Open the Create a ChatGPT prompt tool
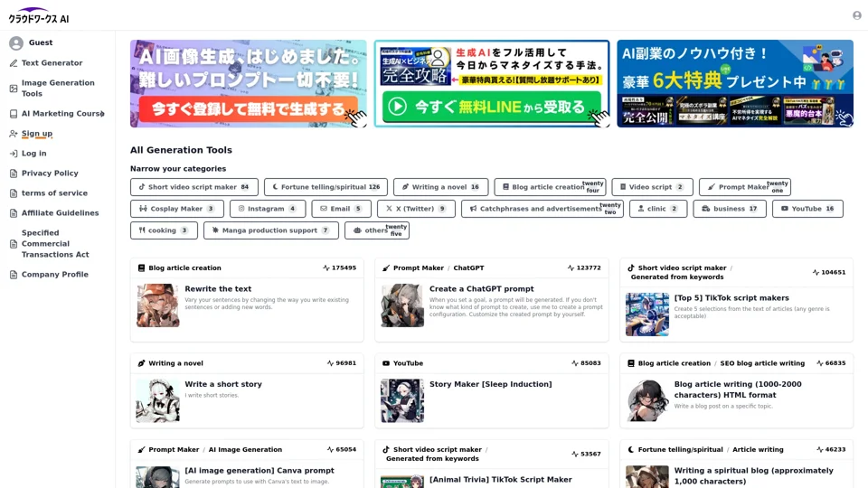The width and height of the screenshot is (868, 488). tap(482, 289)
